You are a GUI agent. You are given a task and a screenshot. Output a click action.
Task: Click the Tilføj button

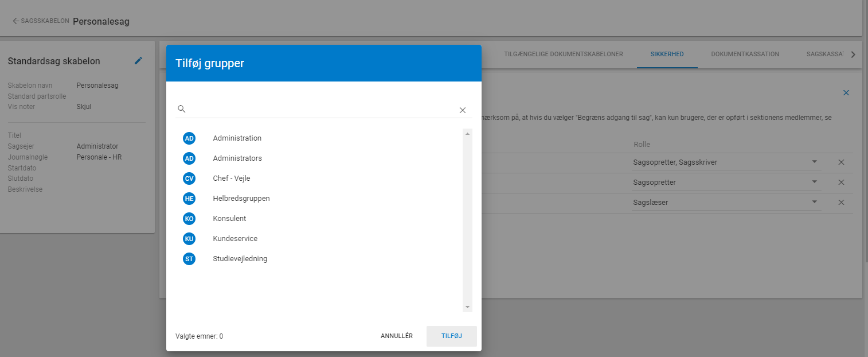pos(452,336)
